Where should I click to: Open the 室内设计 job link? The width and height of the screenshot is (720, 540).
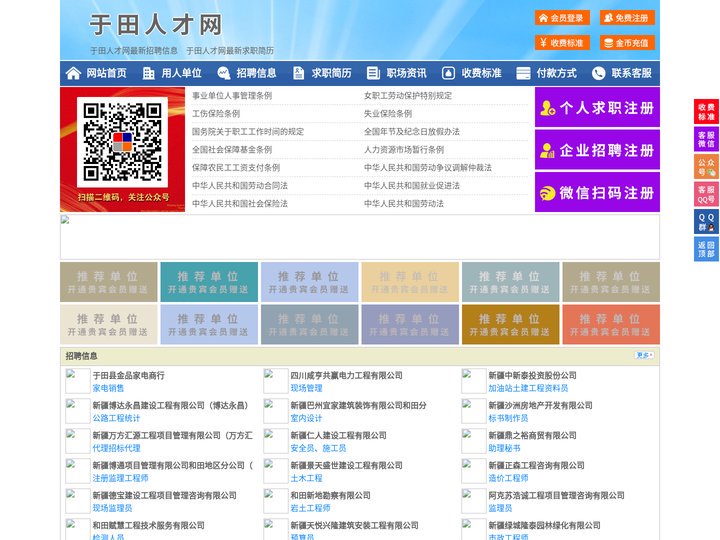306,418
